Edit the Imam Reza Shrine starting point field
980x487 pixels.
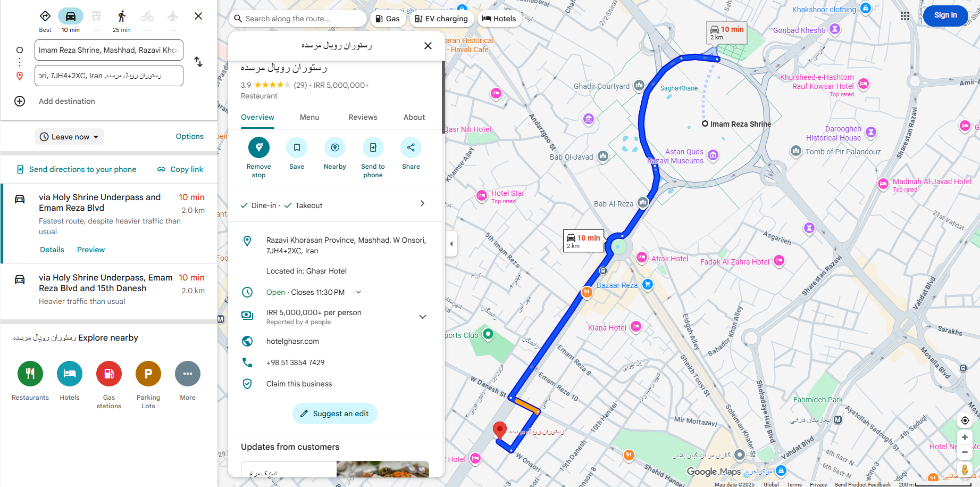pyautogui.click(x=109, y=50)
